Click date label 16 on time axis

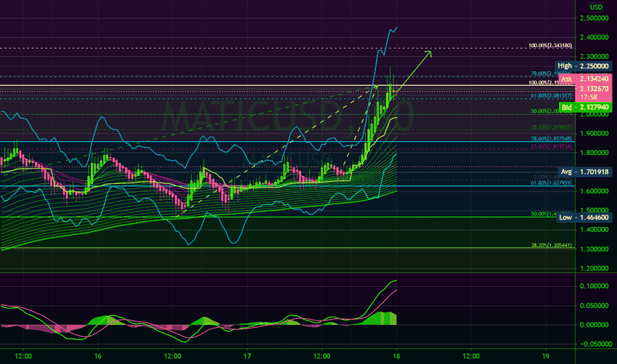click(x=98, y=357)
